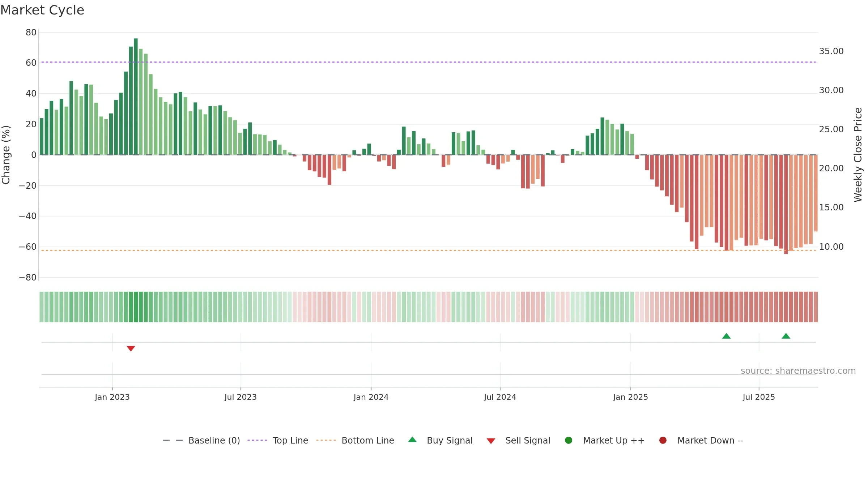Viewport: 868px width, 488px height.
Task: Click the purple dotted line sample in the legend
Action: click(x=257, y=440)
